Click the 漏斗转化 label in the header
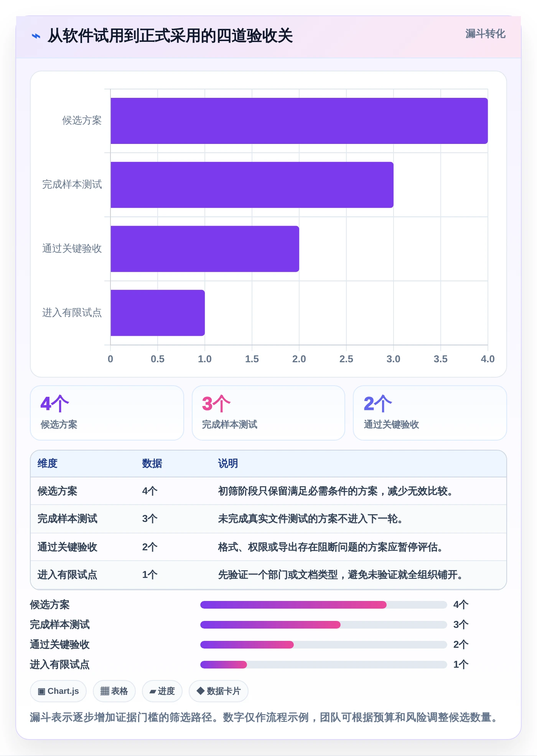This screenshot has width=537, height=756. [x=485, y=34]
